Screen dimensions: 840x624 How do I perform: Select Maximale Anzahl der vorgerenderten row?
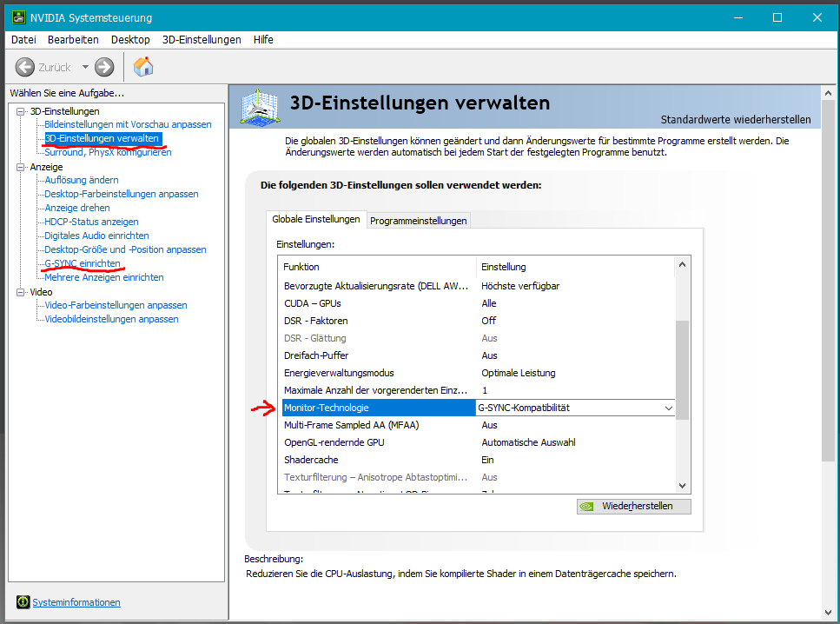pyautogui.click(x=478, y=391)
